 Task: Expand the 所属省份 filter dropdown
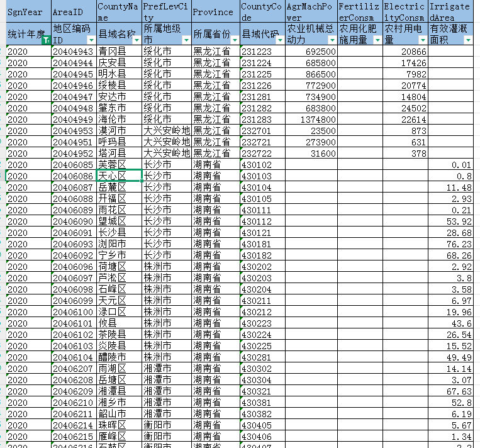click(235, 40)
